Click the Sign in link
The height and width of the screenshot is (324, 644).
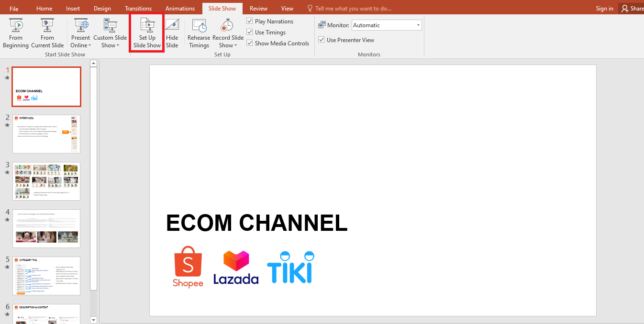pyautogui.click(x=604, y=8)
